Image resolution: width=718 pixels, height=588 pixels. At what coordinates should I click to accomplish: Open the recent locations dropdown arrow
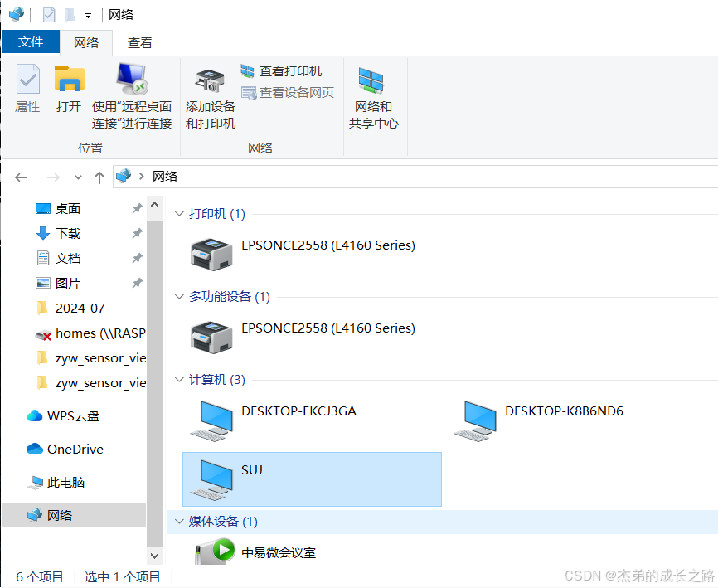point(78,177)
